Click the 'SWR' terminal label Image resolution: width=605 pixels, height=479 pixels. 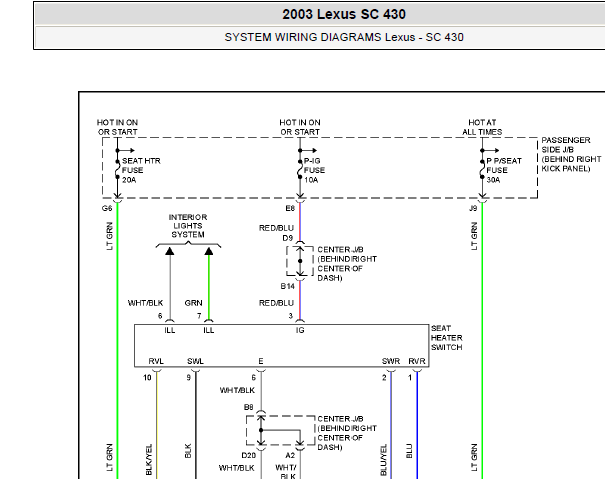(x=390, y=361)
